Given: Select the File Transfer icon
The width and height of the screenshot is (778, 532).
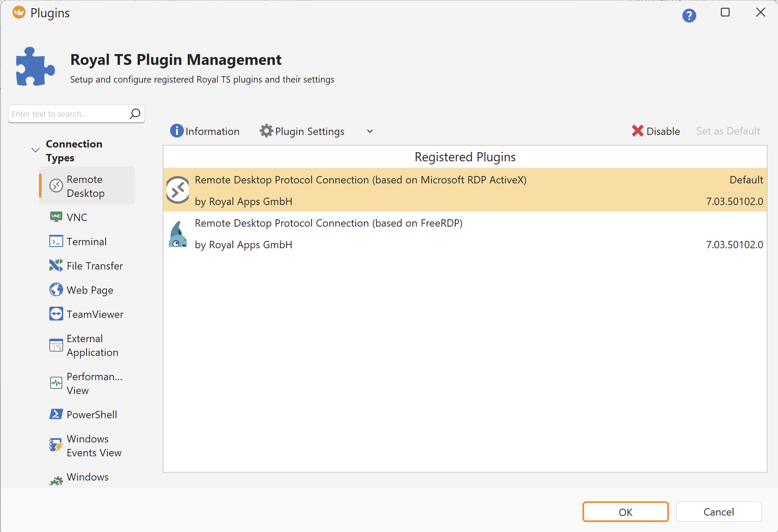Looking at the screenshot, I should point(56,266).
